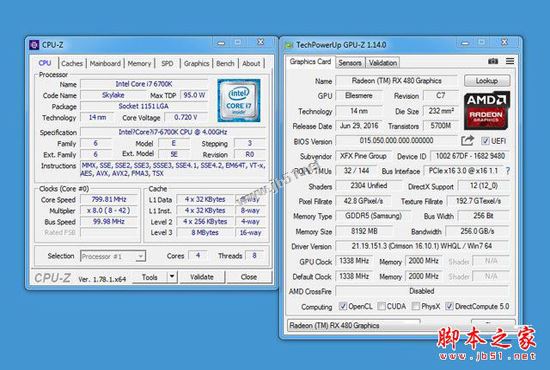Screen dimensions: 550x370
Task: Click the Intel Core i7 logo in CPU-Z
Action: click(x=239, y=100)
